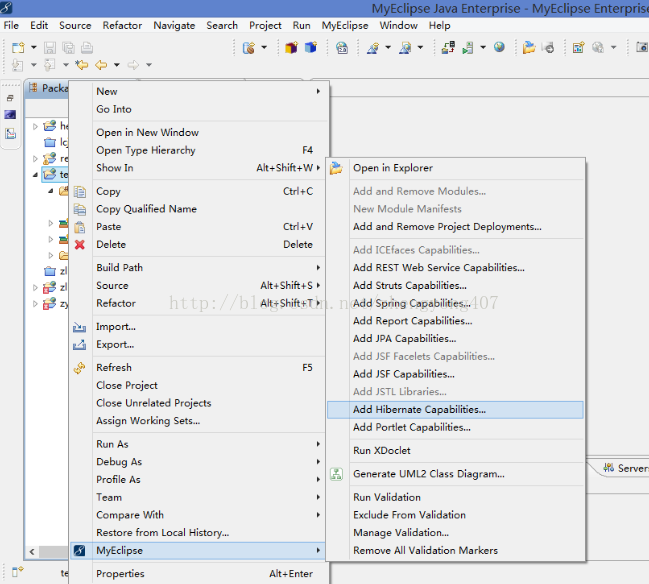Click the Import icon in context menu
Viewport: 649px width, 584px height.
point(79,327)
